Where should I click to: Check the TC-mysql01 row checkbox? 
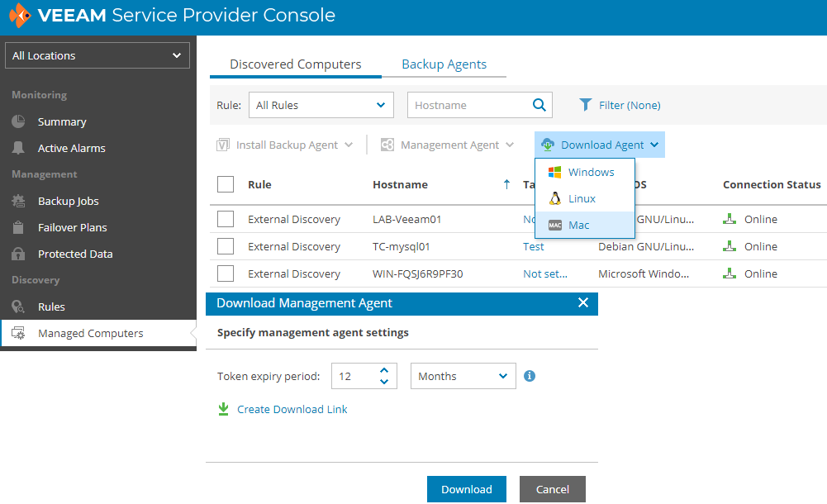pyautogui.click(x=226, y=246)
